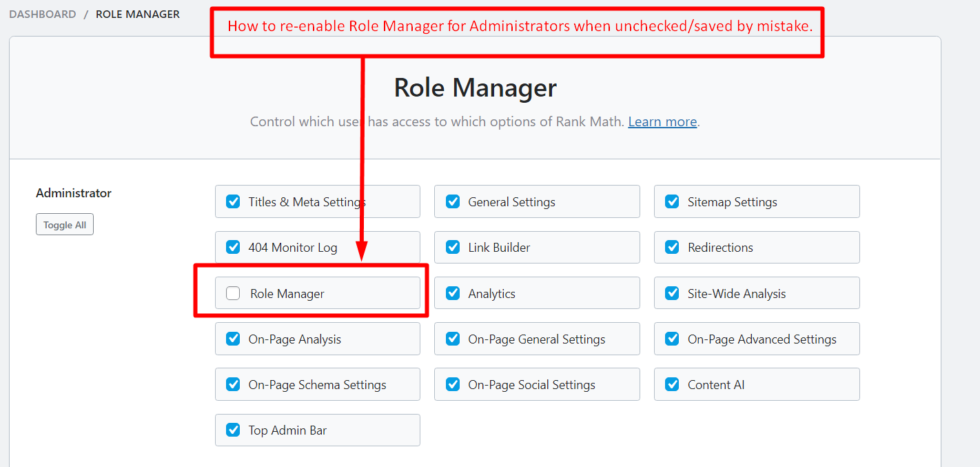The image size is (980, 467).
Task: Click the Role Manager page heading
Action: coord(476,88)
